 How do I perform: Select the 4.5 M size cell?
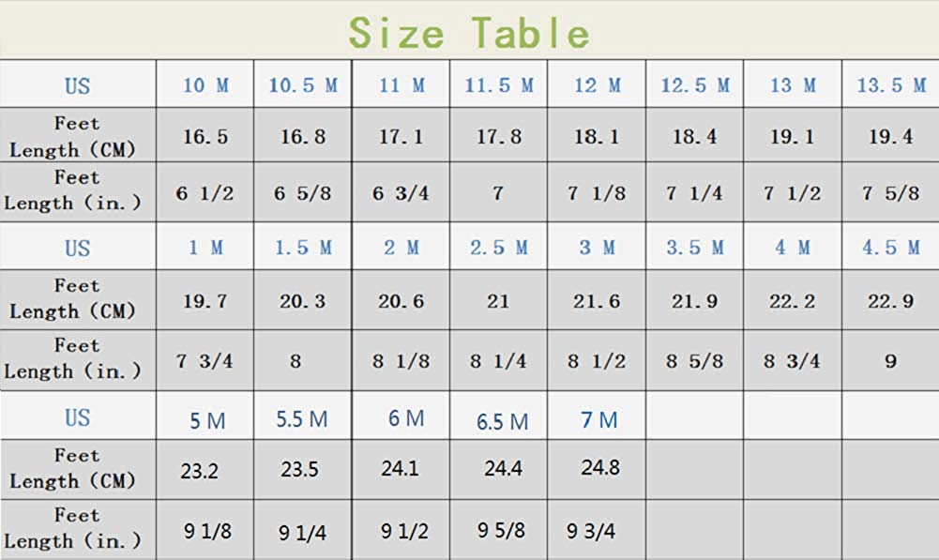(x=891, y=248)
